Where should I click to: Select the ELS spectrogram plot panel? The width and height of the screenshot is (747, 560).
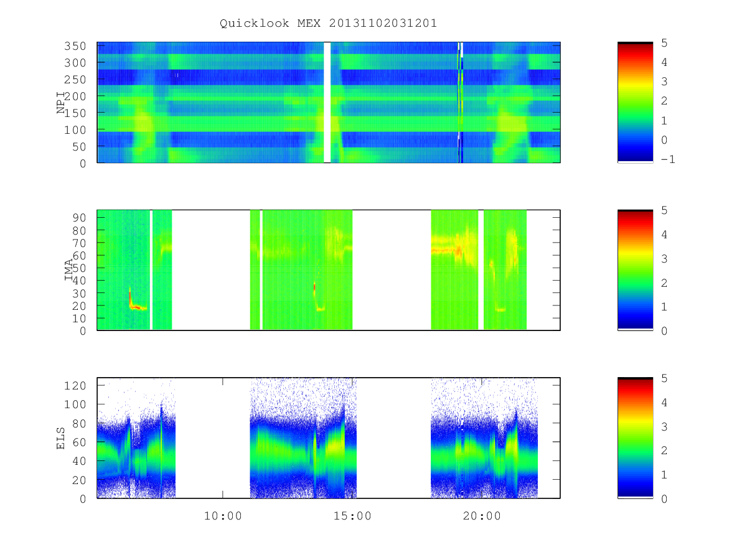click(329, 438)
